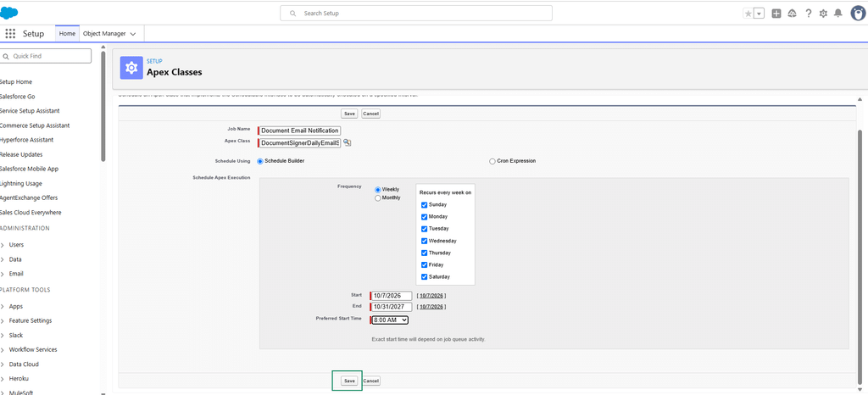Expand Feature Settings in sidebar
The image size is (868, 395).
click(3, 321)
